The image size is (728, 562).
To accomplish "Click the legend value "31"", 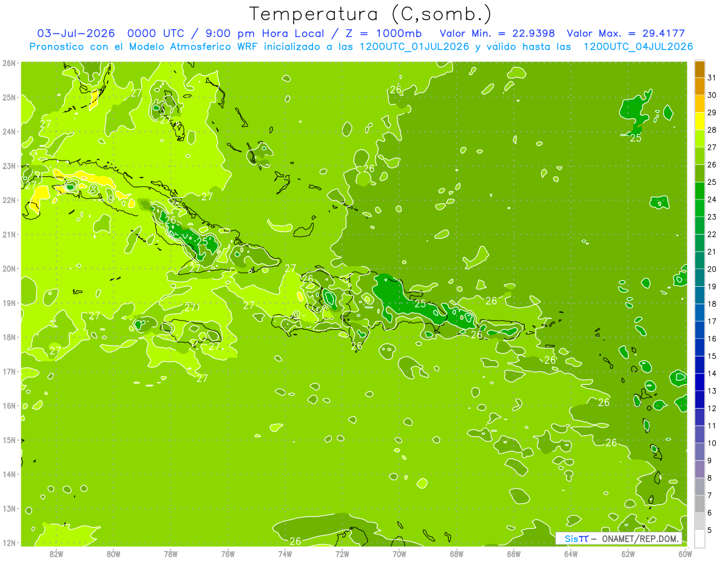I will click(712, 78).
